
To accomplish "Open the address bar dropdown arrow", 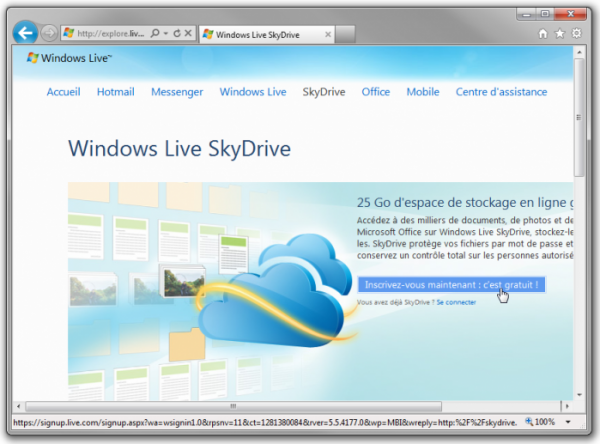I will pos(166,34).
